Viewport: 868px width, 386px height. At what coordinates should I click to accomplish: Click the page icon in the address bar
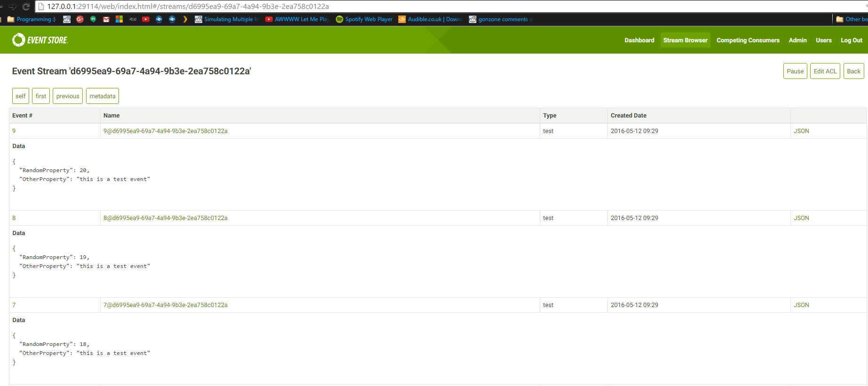(41, 7)
